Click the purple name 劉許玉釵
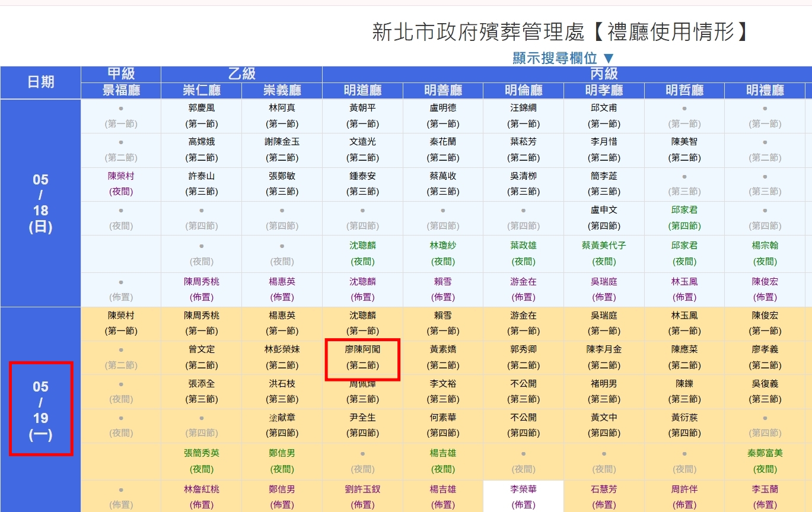 point(362,489)
